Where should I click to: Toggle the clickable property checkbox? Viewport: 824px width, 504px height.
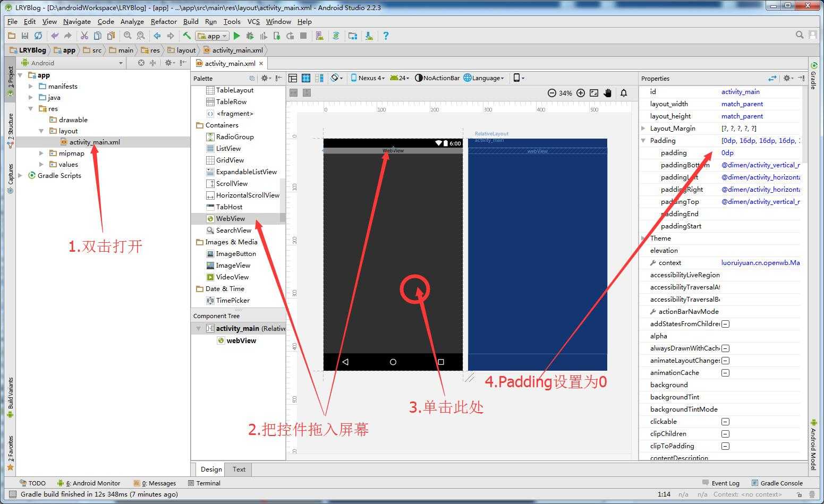pos(725,422)
